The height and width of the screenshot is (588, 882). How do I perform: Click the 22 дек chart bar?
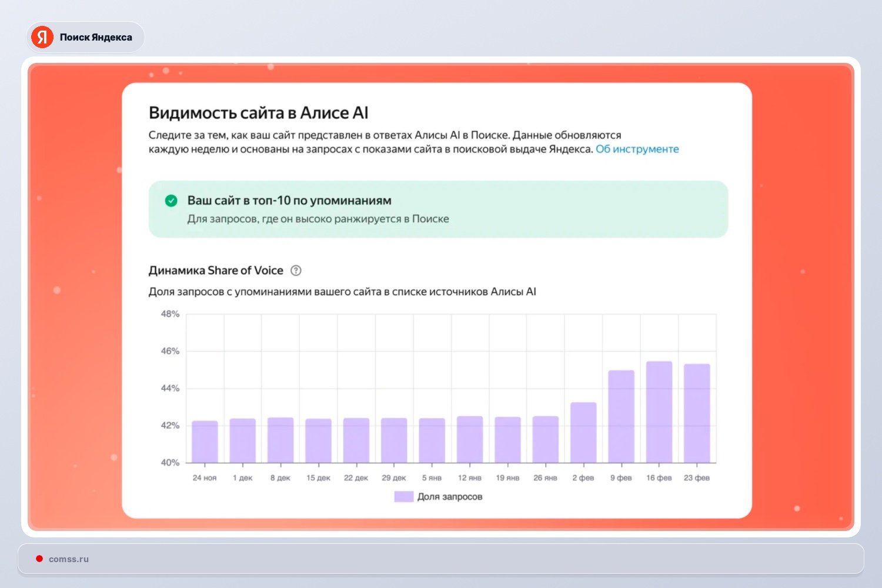point(356,440)
